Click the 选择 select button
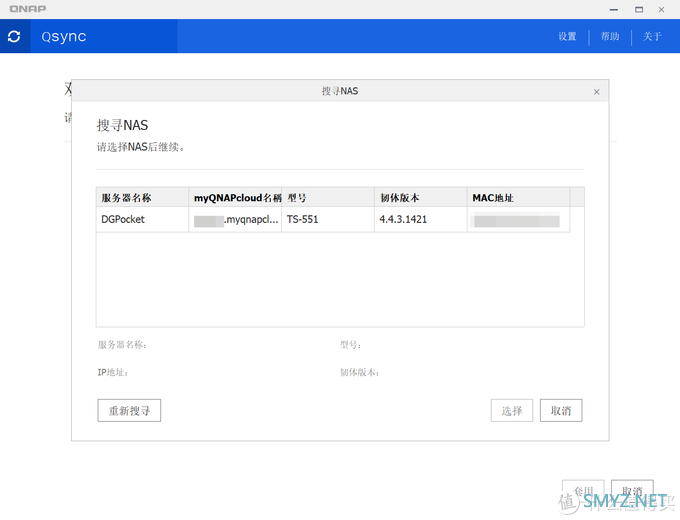Screen dimensions: 680x520 pos(512,410)
